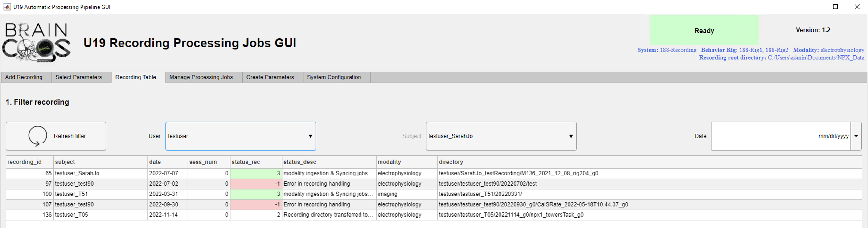Click the Brain CoGS logo
The height and width of the screenshot is (228, 868).
36,43
